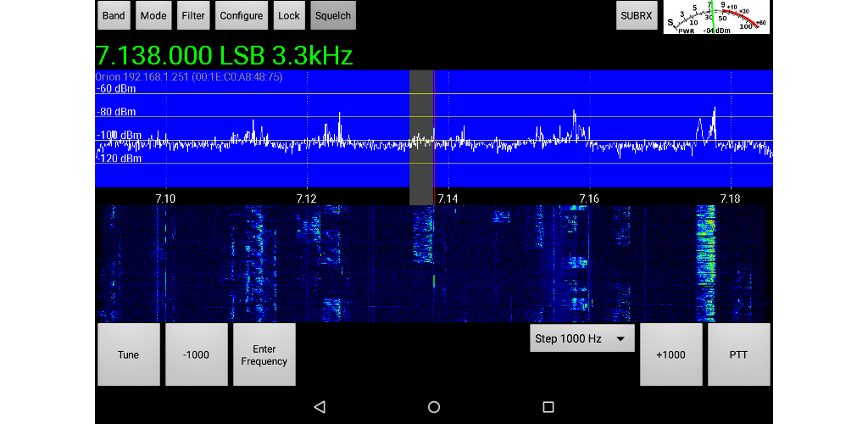Toggle the SUBRX receiver button
Image resolution: width=868 pixels, height=424 pixels.
pyautogui.click(x=637, y=15)
